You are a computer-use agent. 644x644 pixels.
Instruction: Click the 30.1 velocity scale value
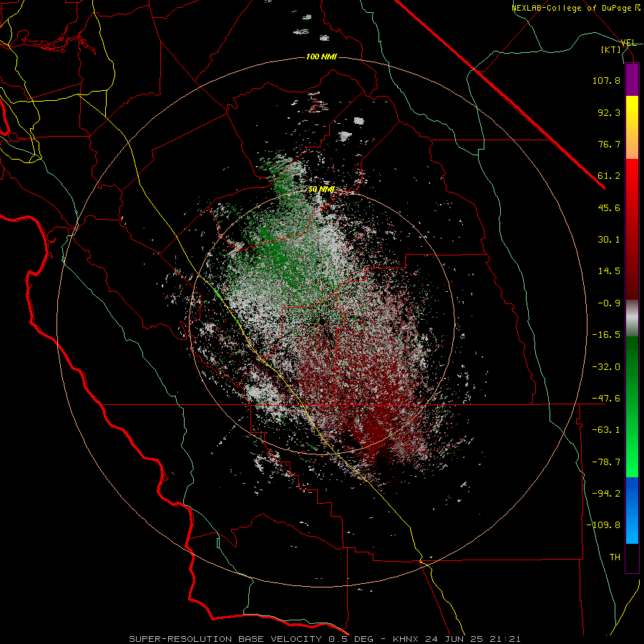(x=609, y=240)
